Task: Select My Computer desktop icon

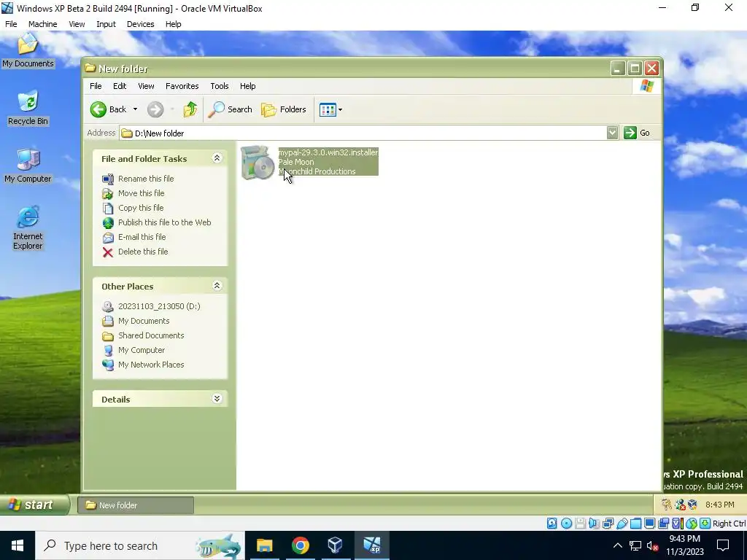Action: coord(28,166)
